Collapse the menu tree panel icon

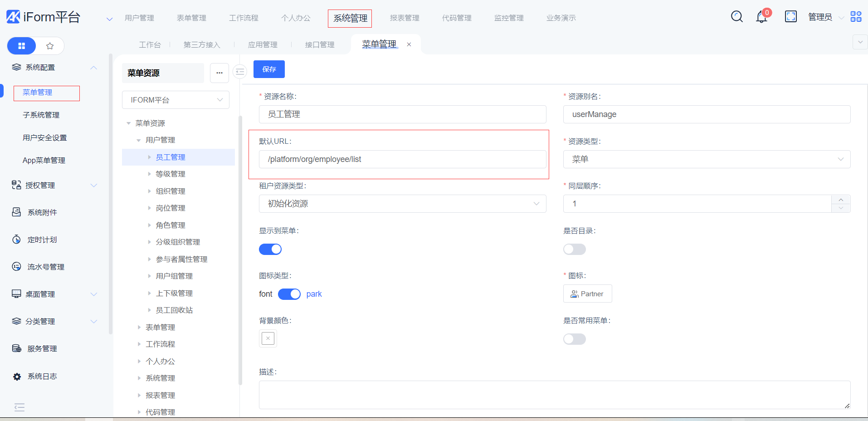tap(239, 72)
